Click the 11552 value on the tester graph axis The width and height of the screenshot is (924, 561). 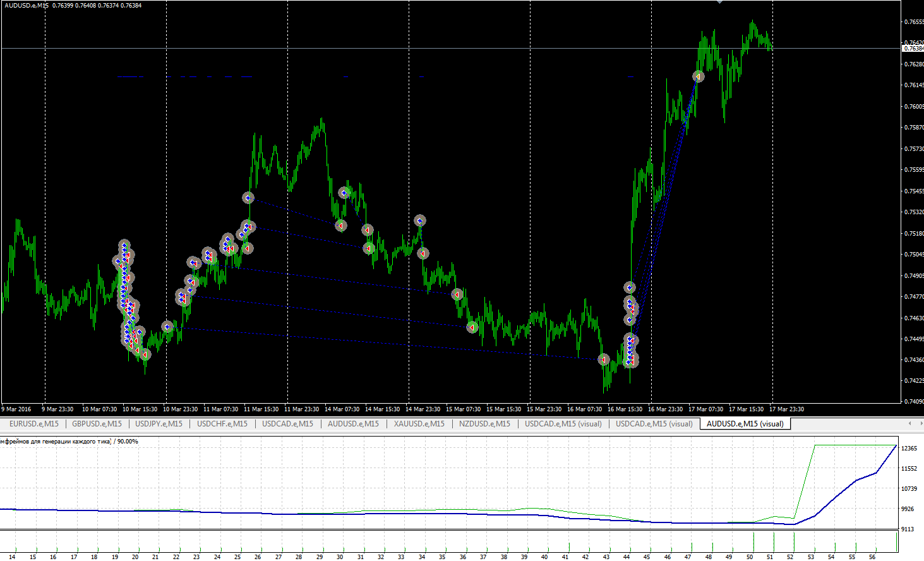(909, 469)
